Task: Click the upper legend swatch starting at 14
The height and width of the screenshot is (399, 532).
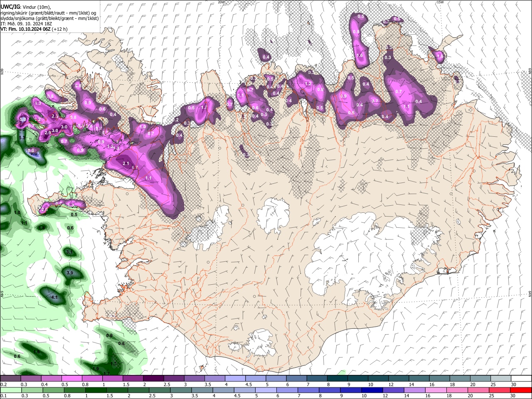Action: pos(419,379)
